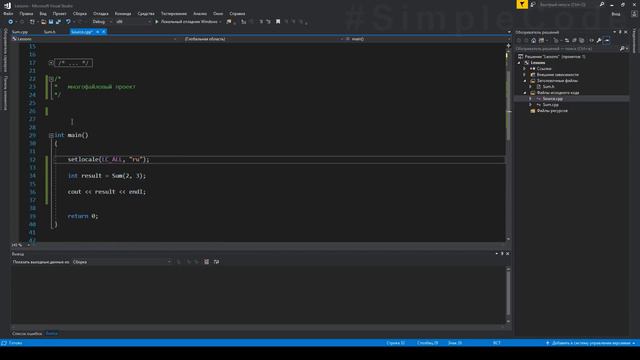The image size is (640, 360).
Task: Open the output source Сборка dropdown
Action: 122,262
